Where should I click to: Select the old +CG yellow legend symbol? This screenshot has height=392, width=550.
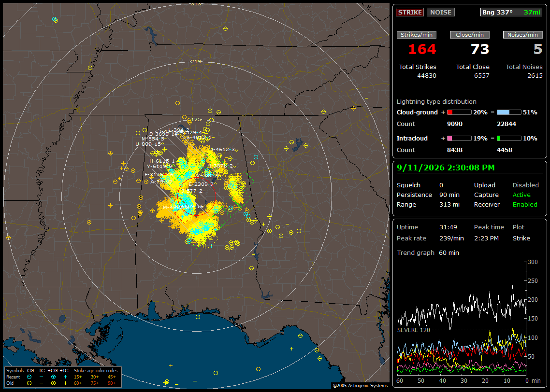pos(53,383)
